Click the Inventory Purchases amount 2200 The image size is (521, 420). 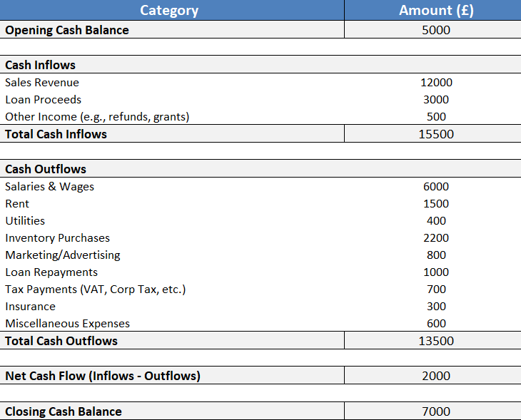436,238
